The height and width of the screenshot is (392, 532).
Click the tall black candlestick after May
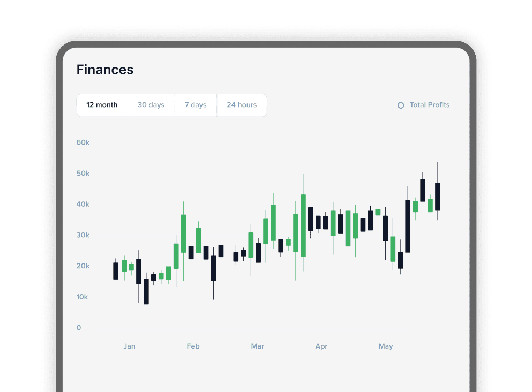point(408,226)
